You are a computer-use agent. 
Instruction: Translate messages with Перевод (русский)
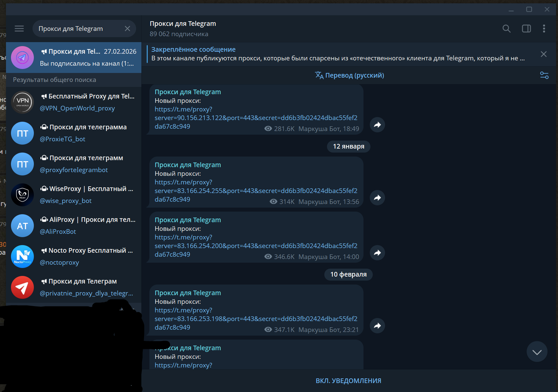click(x=350, y=75)
